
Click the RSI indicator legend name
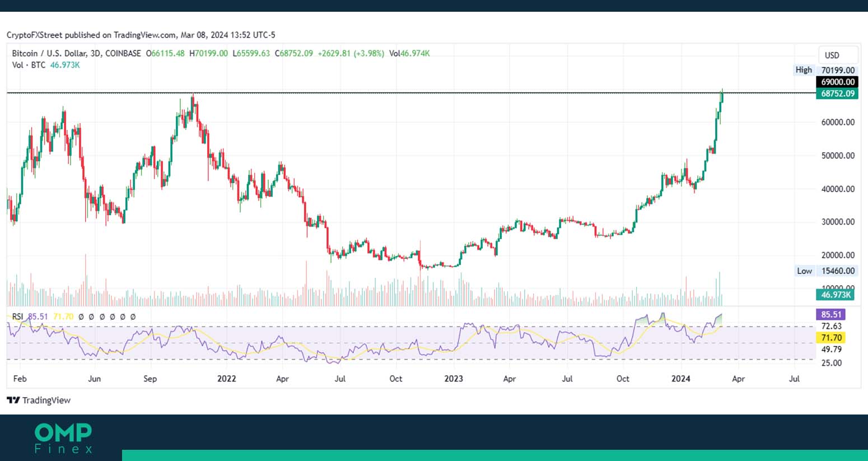click(17, 316)
